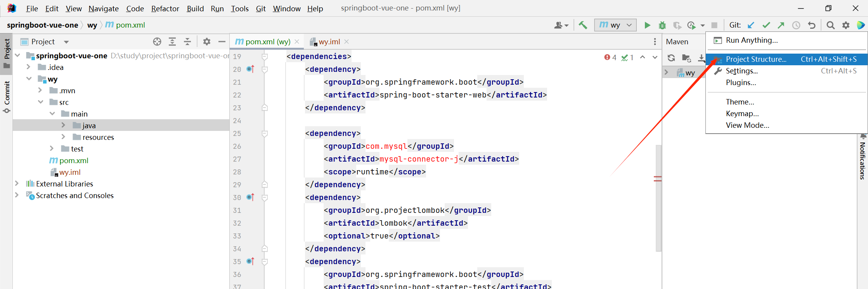Click the 4 errors inspection indicator
868x289 pixels.
point(610,57)
